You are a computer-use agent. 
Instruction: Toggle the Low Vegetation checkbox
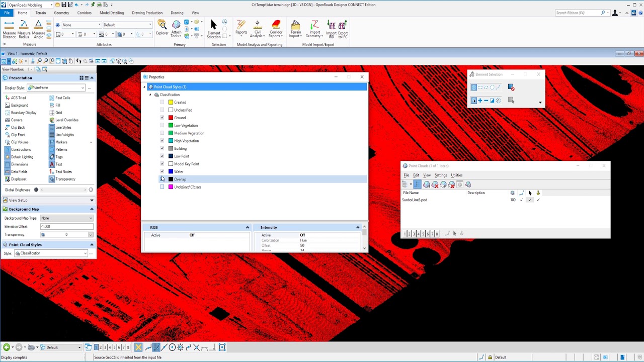[x=162, y=125]
